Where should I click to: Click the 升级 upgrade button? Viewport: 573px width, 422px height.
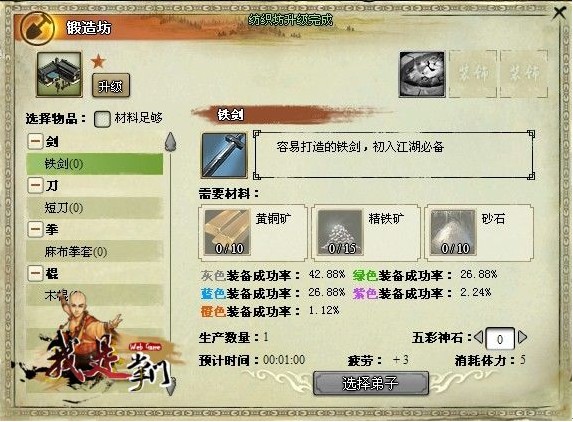111,85
